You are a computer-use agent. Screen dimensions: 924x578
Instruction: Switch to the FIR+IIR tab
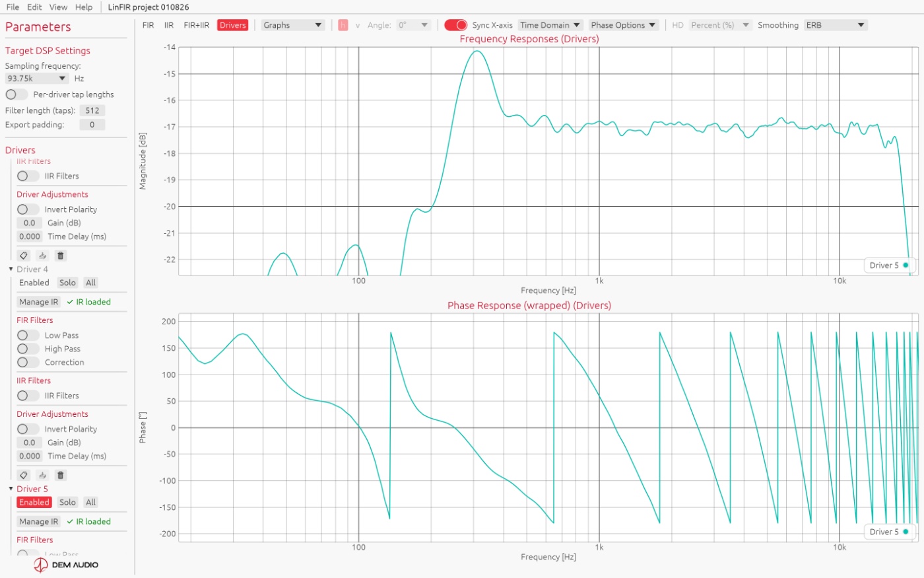(x=196, y=25)
